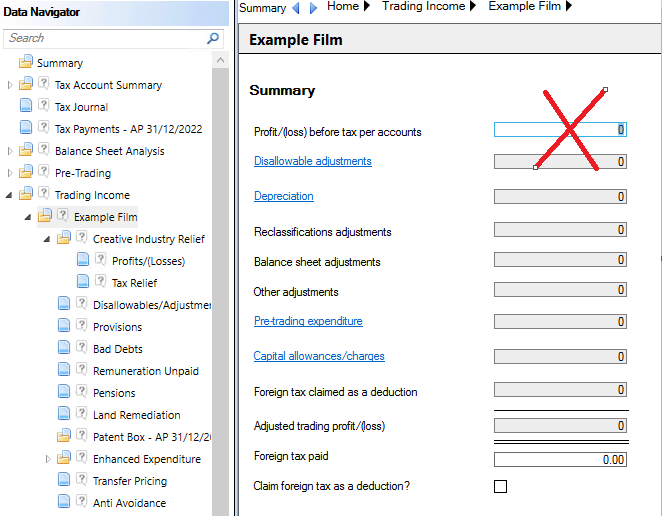Screen dimensions: 662x516
Task: Click the Reclassifications adjustments value field
Action: [560, 230]
